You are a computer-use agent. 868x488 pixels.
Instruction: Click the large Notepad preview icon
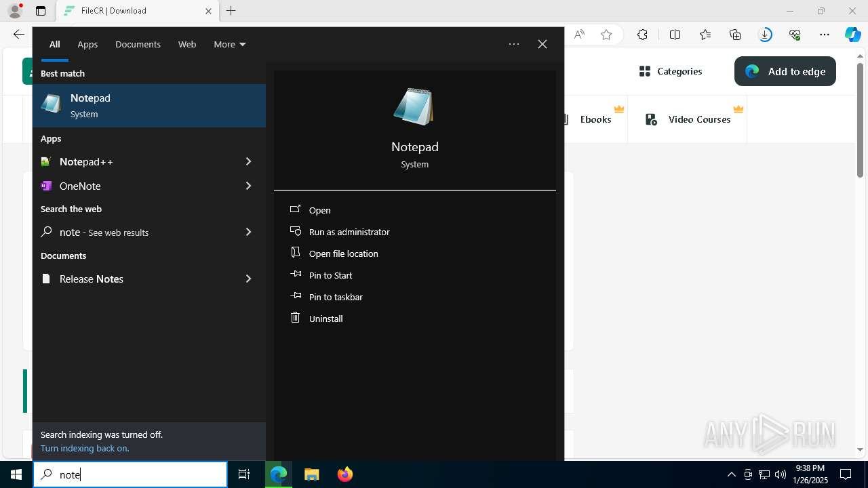pyautogui.click(x=414, y=106)
